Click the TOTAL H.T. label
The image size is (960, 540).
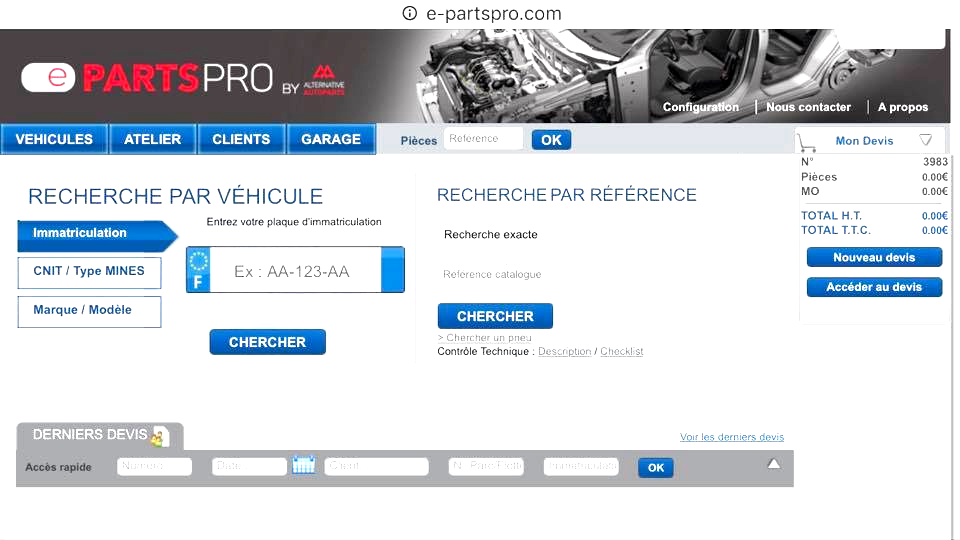pos(831,216)
